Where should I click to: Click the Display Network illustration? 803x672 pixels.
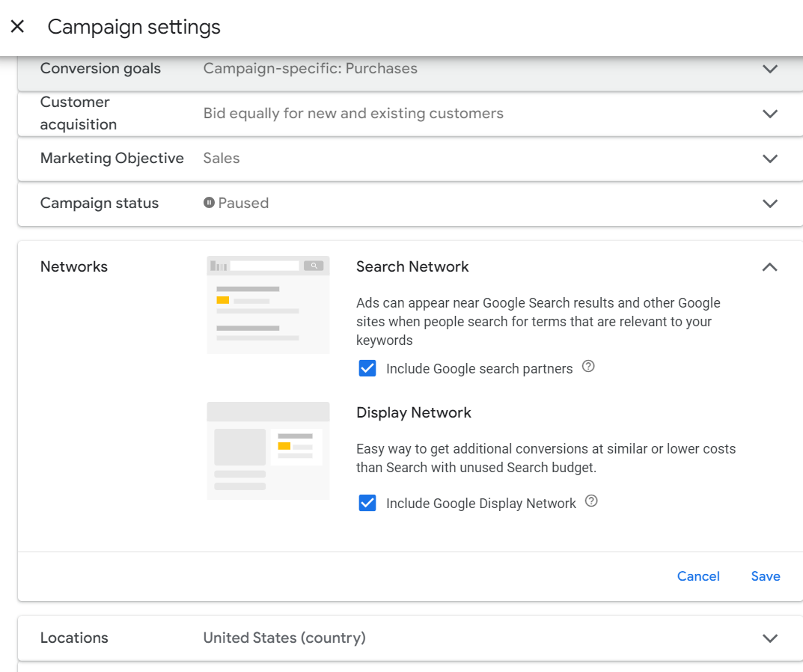point(269,450)
